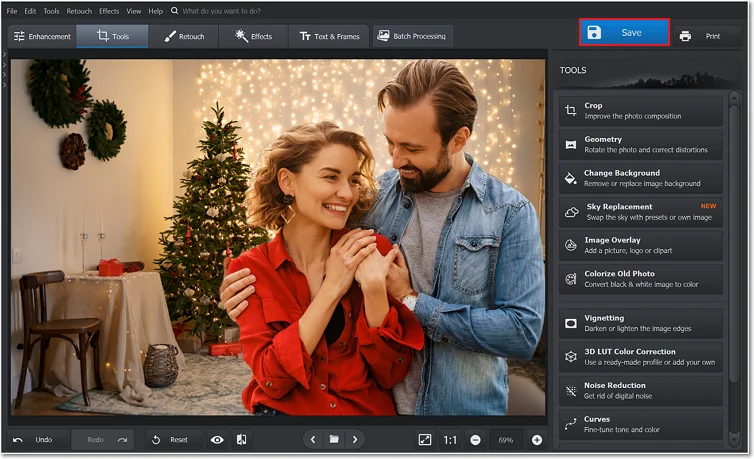Open the File menu
754x459 pixels.
tap(12, 11)
